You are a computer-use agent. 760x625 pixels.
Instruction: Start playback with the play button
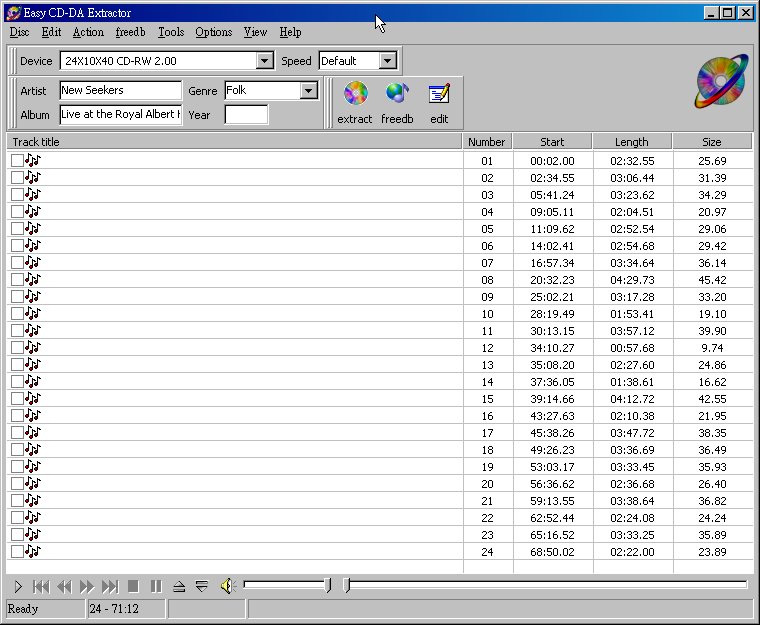(x=18, y=587)
